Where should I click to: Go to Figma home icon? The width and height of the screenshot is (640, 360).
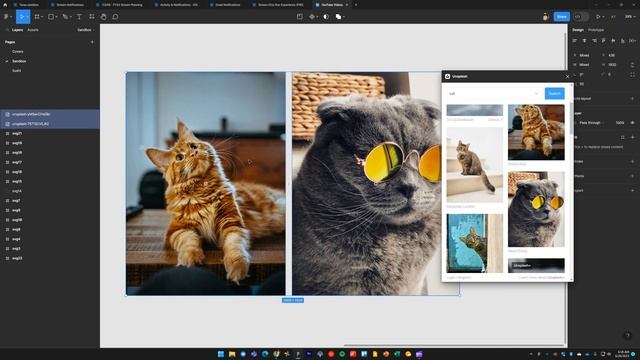coord(5,5)
